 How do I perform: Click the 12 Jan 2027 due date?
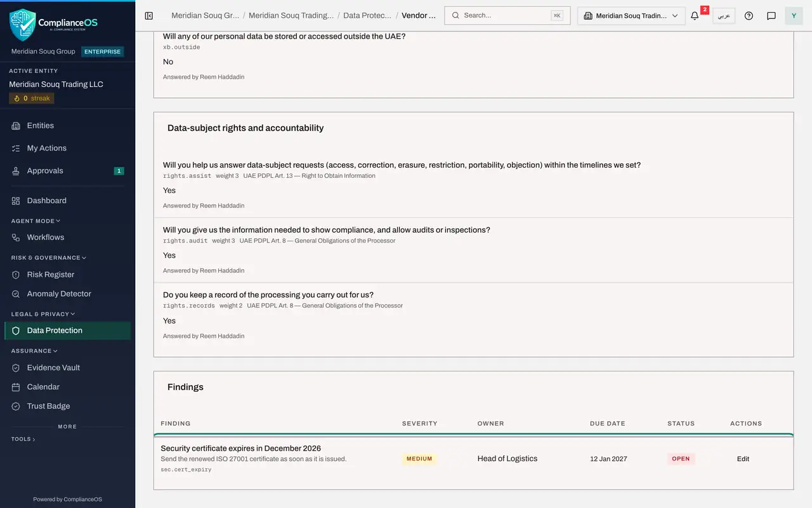[608, 458]
